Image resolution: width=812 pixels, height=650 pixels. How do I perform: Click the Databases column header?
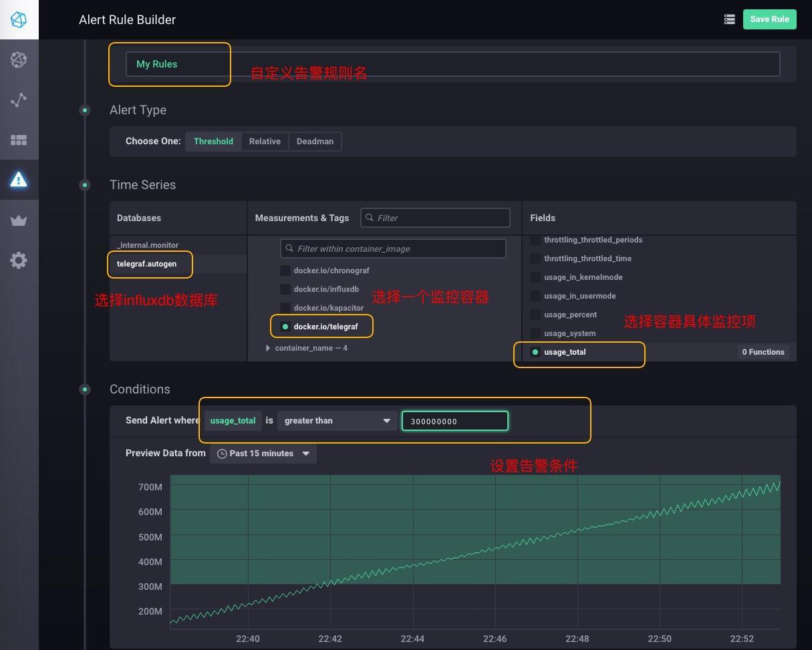point(139,218)
